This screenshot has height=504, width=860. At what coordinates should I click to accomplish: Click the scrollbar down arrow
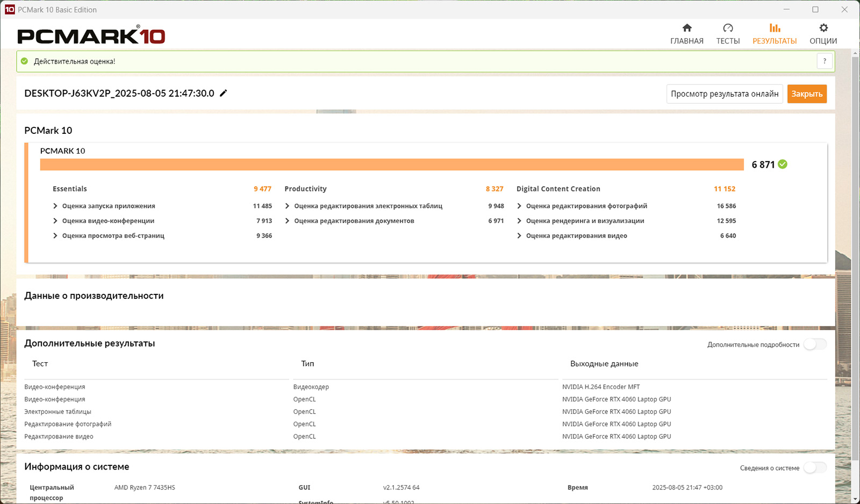tap(856, 499)
